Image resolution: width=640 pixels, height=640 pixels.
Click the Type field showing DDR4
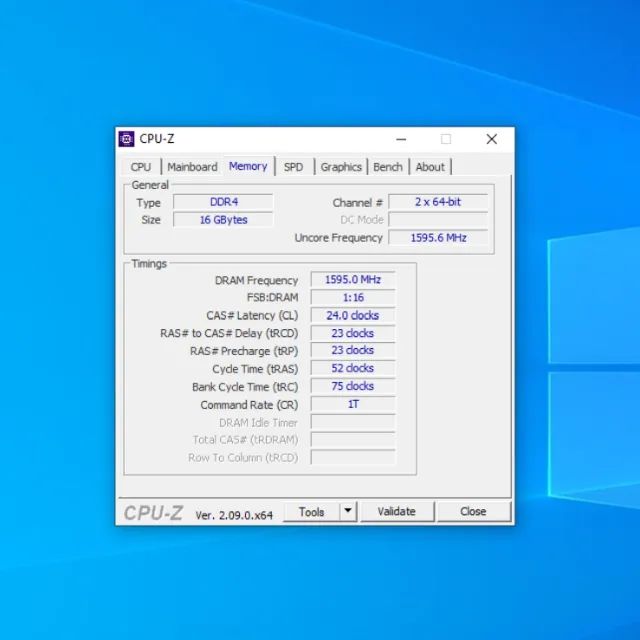(223, 202)
